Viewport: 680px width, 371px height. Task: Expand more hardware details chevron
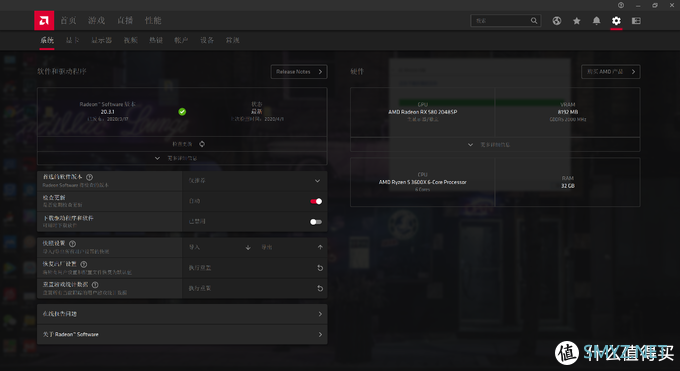point(471,144)
